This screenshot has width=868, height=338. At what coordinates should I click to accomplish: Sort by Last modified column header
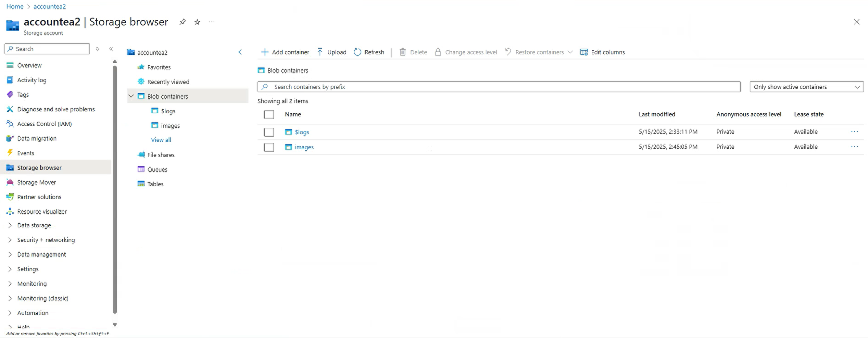[x=657, y=114]
